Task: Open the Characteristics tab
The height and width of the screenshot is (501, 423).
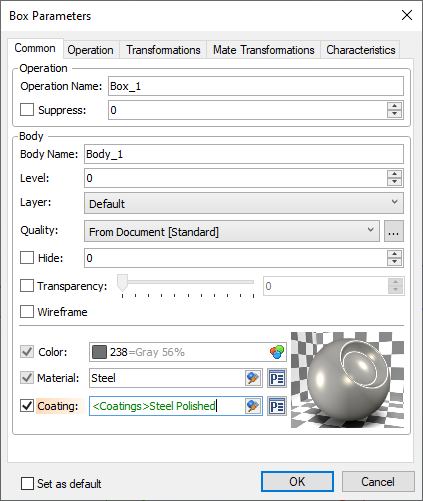Action: pyautogui.click(x=361, y=50)
